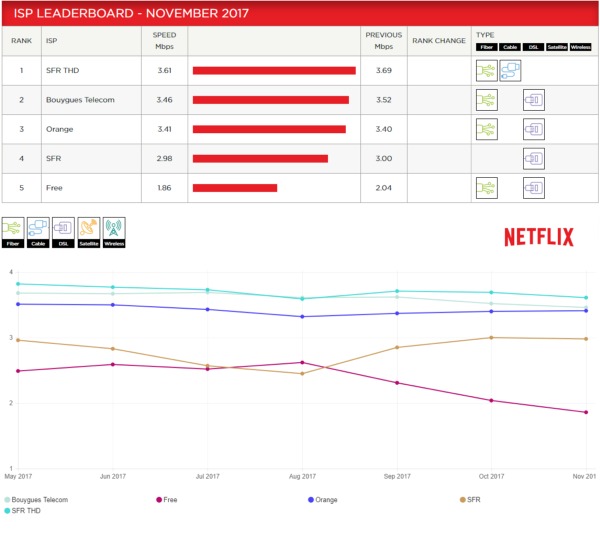Click the SFR data point for Aug 2017
This screenshot has width=600, height=534.
302,374
